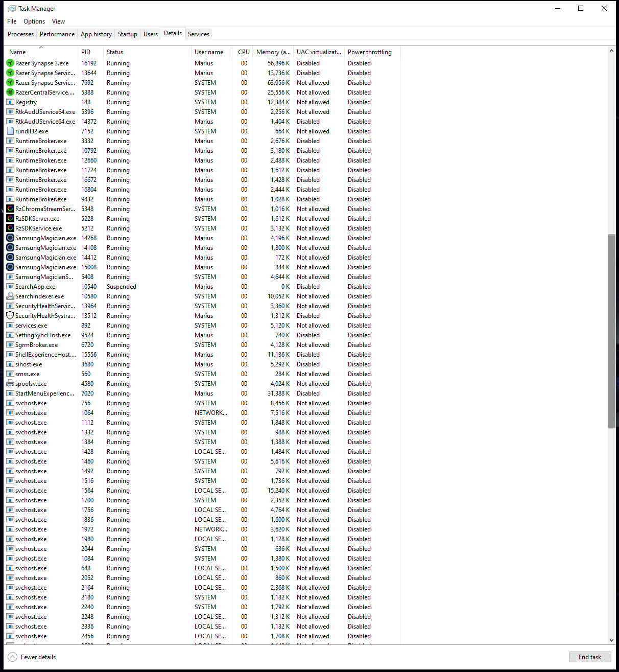The height and width of the screenshot is (672, 619).
Task: Click the services.exe icon
Action: click(10, 326)
